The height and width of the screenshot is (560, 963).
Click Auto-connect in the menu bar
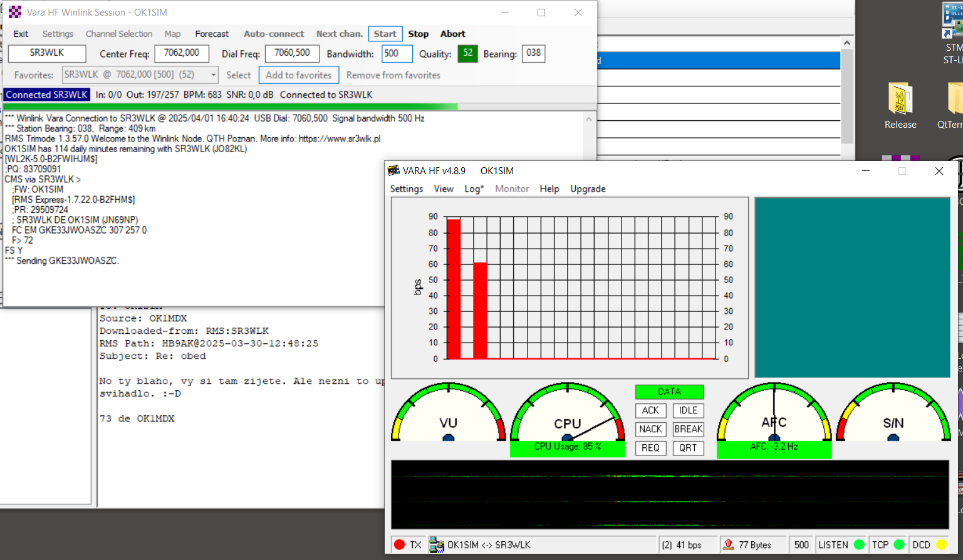tap(274, 34)
